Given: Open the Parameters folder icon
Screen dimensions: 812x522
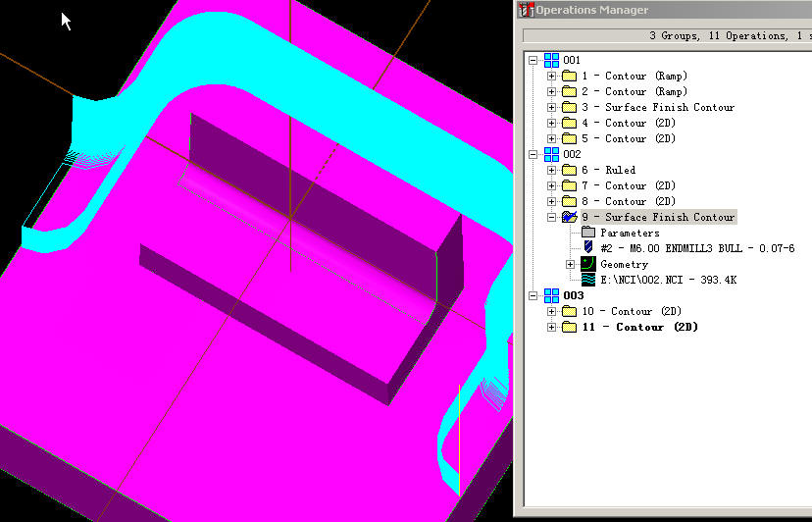Looking at the screenshot, I should 588,233.
